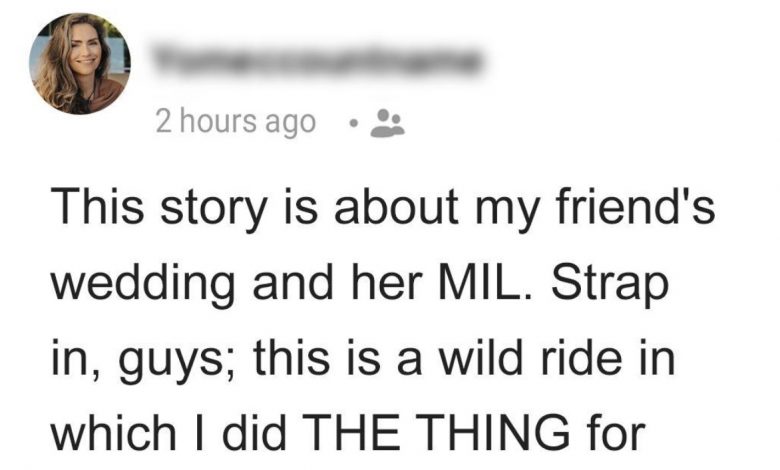Click the friends audience icon
780x470 pixels.
tap(387, 123)
